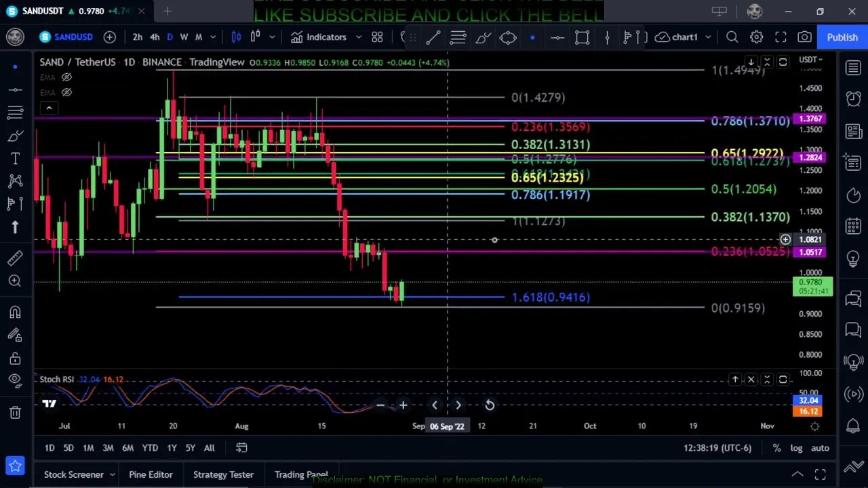Open the Indicators dialog

click(319, 37)
